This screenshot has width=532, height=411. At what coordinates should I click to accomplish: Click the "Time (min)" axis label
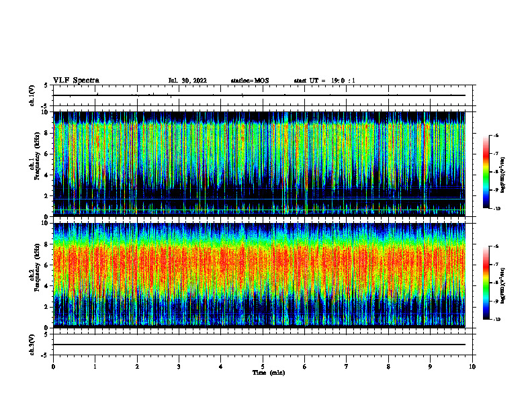click(269, 373)
